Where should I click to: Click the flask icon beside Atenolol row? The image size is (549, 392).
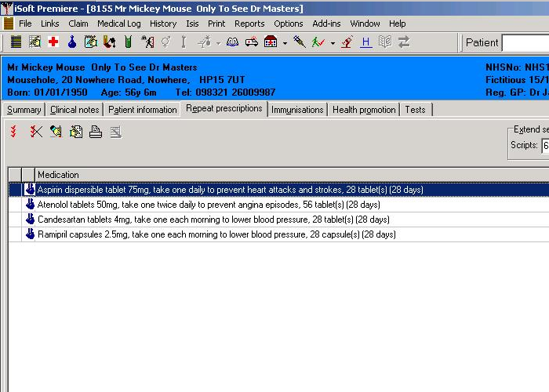30,204
